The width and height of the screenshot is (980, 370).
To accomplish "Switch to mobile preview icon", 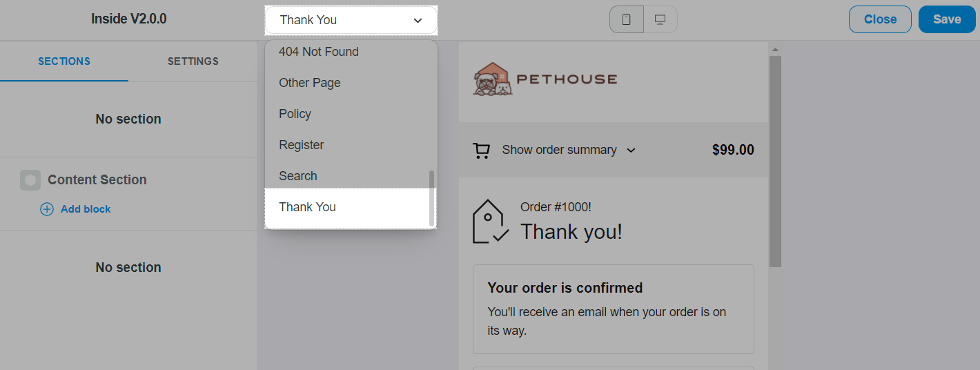I will click(x=627, y=20).
